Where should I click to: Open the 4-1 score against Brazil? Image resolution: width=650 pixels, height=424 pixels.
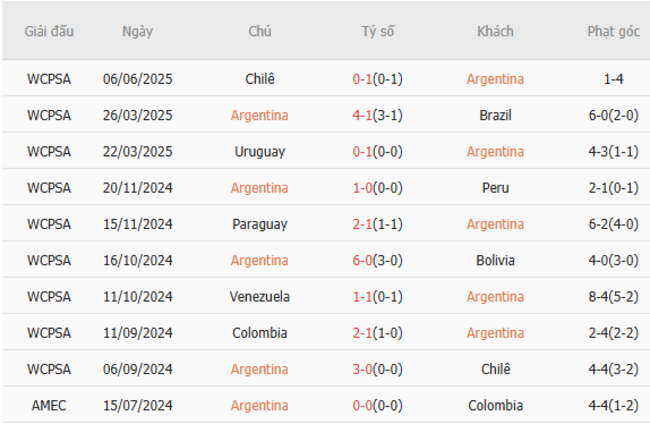click(x=377, y=115)
